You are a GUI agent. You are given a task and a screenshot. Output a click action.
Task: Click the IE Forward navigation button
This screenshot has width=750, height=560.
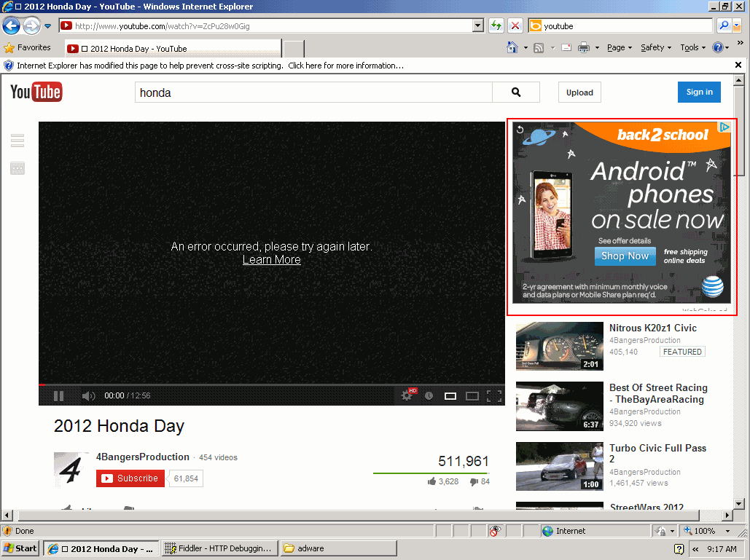pyautogui.click(x=31, y=25)
